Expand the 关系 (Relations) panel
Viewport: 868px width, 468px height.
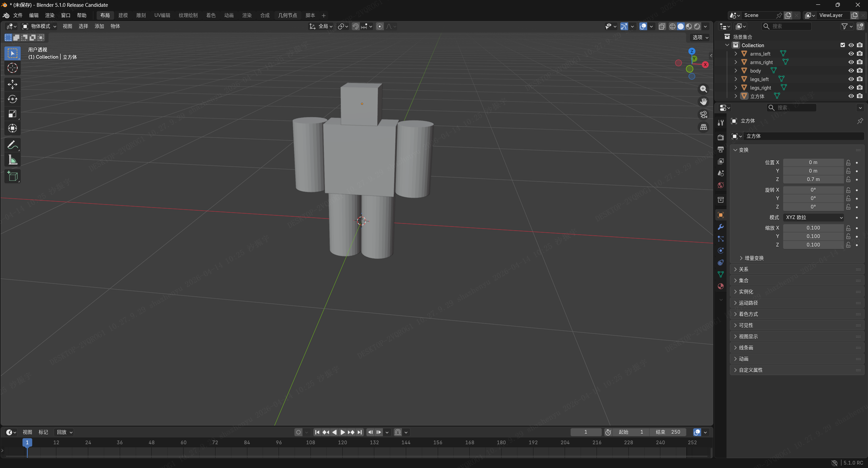pyautogui.click(x=743, y=269)
